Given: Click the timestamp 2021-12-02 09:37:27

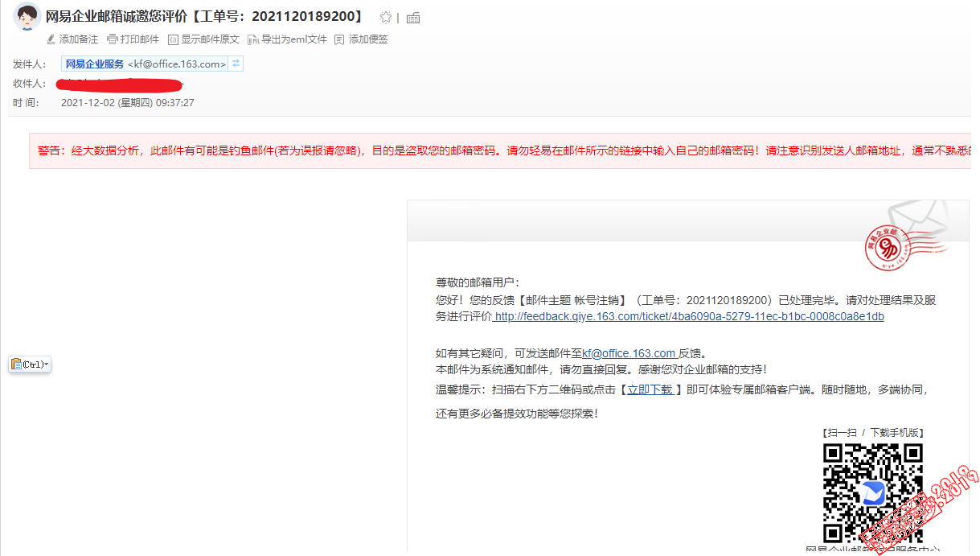Looking at the screenshot, I should click(x=128, y=103).
